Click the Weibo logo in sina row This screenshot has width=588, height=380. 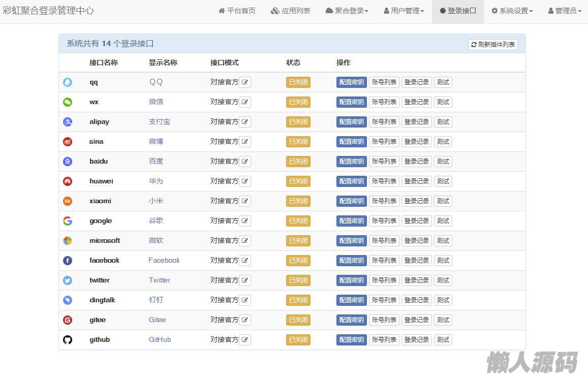point(68,142)
